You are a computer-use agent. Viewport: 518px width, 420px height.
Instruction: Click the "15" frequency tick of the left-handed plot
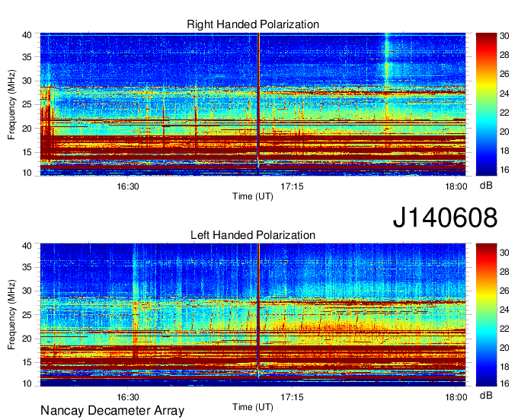click(27, 362)
